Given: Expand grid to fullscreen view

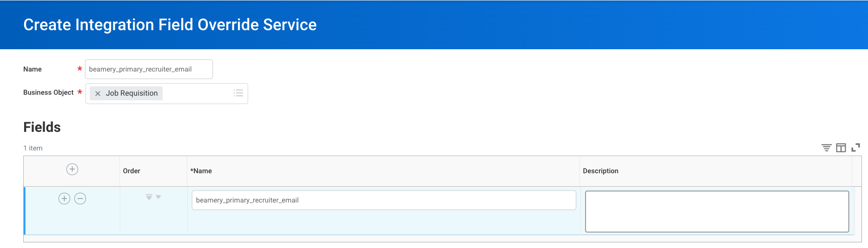Looking at the screenshot, I should click(x=856, y=148).
